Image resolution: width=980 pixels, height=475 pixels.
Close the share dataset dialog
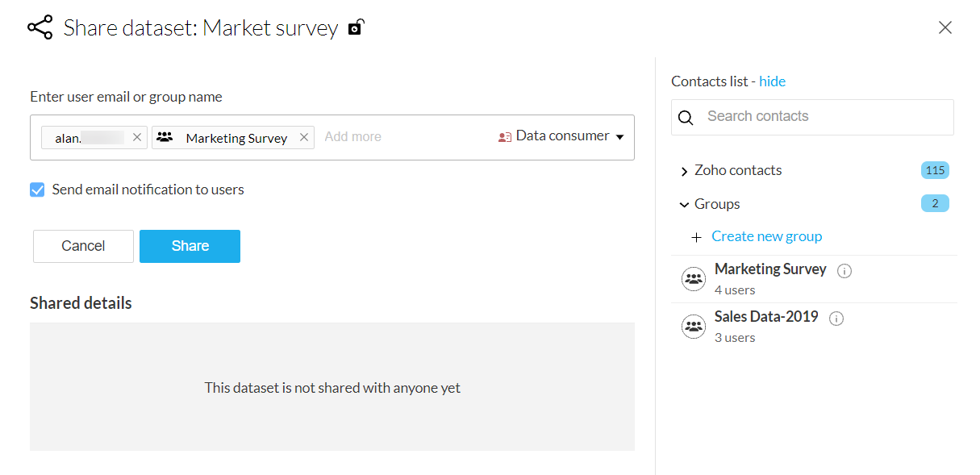click(x=945, y=27)
